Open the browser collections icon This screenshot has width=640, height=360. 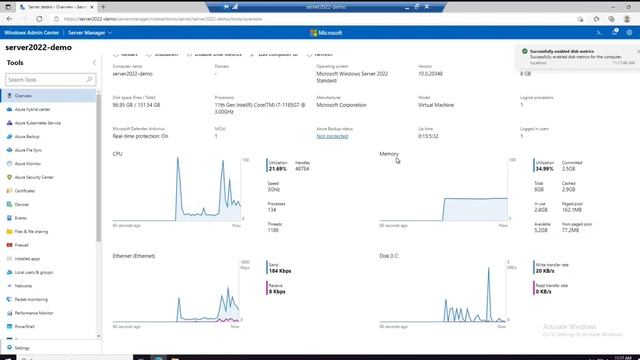coord(611,19)
